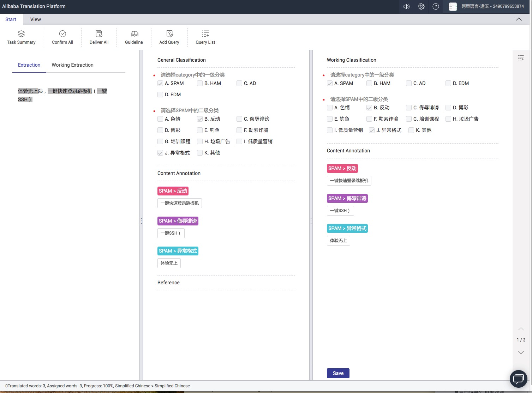Check B. HAM in General Classification
This screenshot has width=532, height=393.
(x=200, y=83)
